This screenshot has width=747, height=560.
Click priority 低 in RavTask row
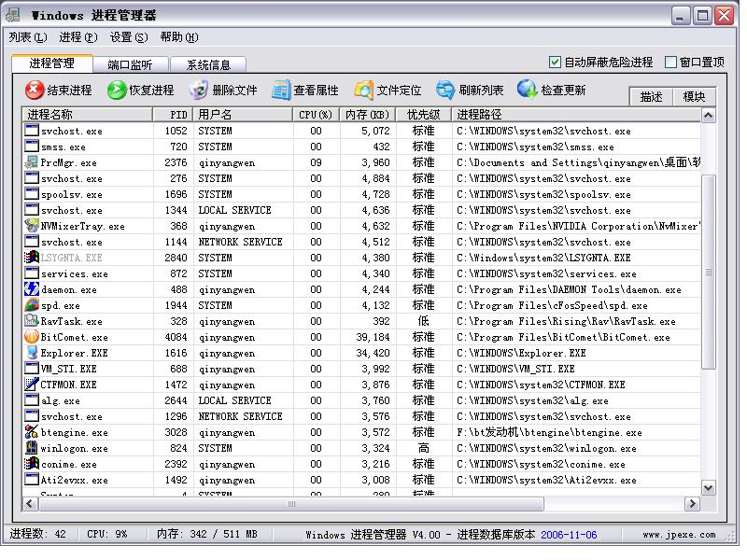click(x=423, y=321)
